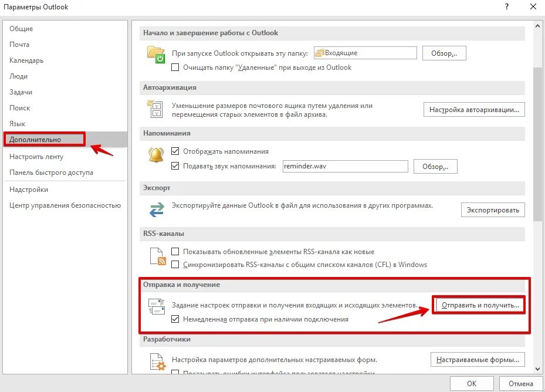Click the vertical scrollbar thumb
545x392 pixels.
[x=537, y=144]
